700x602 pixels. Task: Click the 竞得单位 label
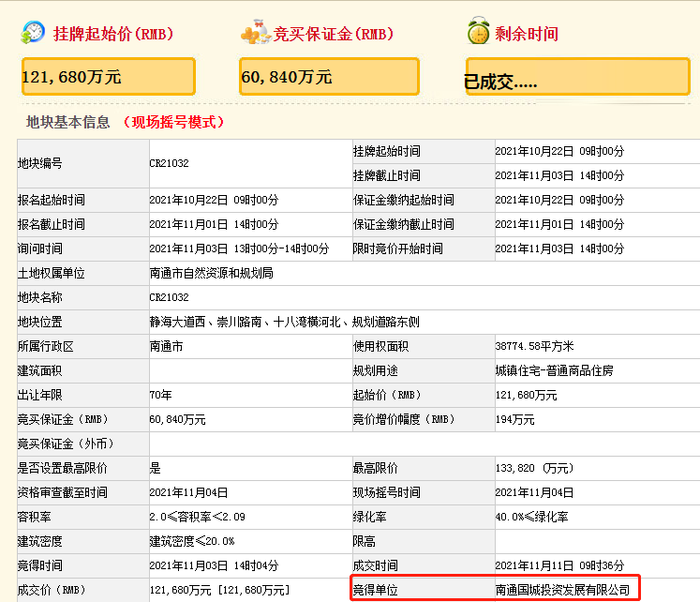[376, 590]
